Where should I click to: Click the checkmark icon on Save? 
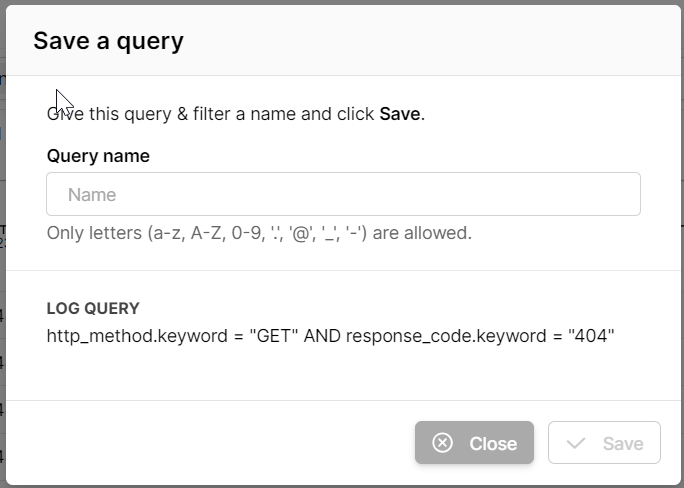click(575, 443)
